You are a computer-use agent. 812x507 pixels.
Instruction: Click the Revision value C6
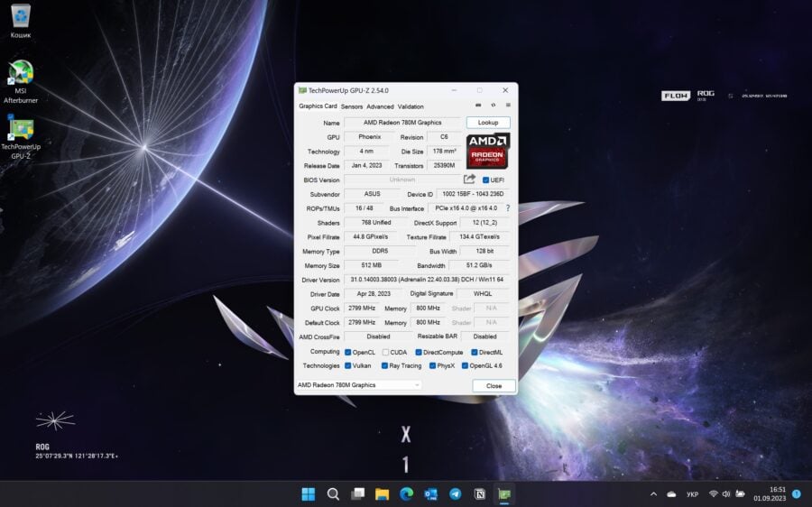(x=444, y=137)
